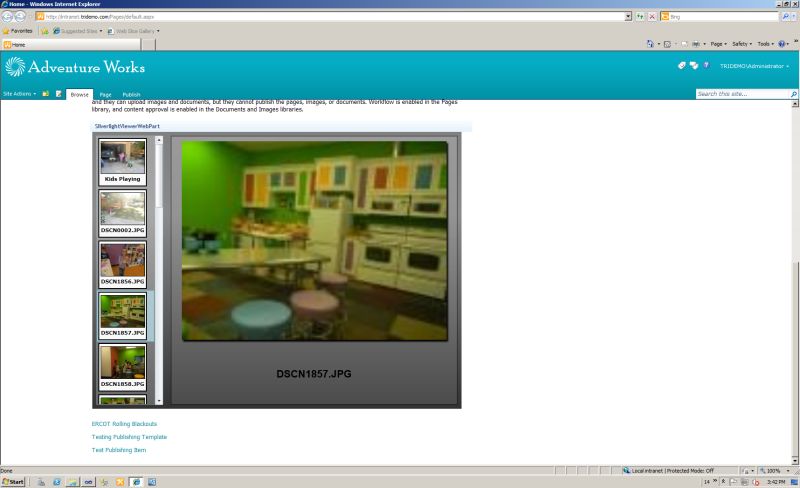The height and width of the screenshot is (488, 800).
Task: Open the Test Publishing Item link
Action: point(119,450)
